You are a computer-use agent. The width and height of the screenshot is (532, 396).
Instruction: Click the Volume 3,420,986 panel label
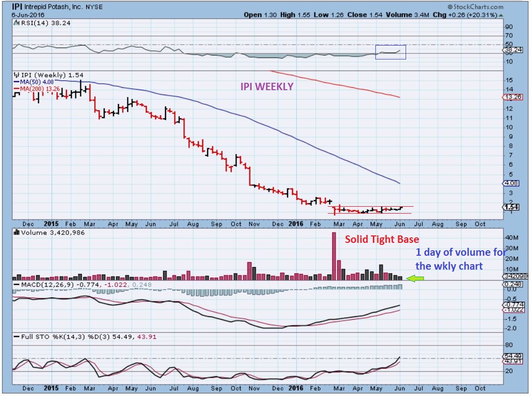coord(53,232)
